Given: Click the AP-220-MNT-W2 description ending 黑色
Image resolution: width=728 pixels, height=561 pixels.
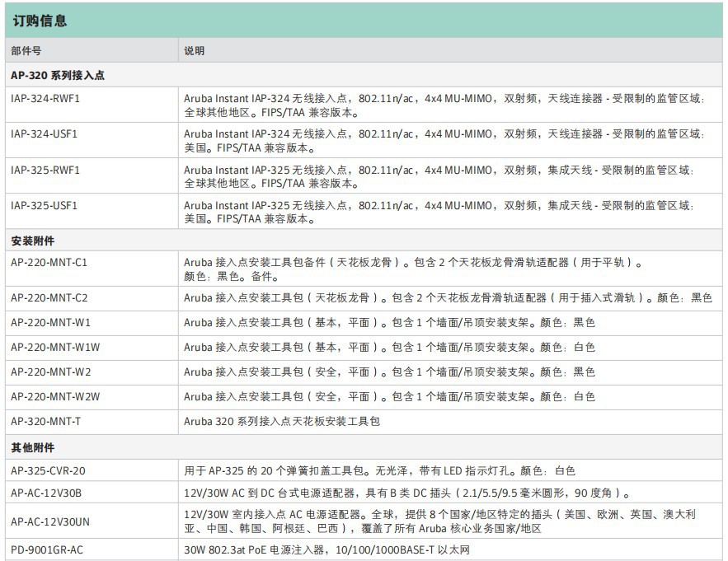Looking at the screenshot, I should tap(389, 372).
